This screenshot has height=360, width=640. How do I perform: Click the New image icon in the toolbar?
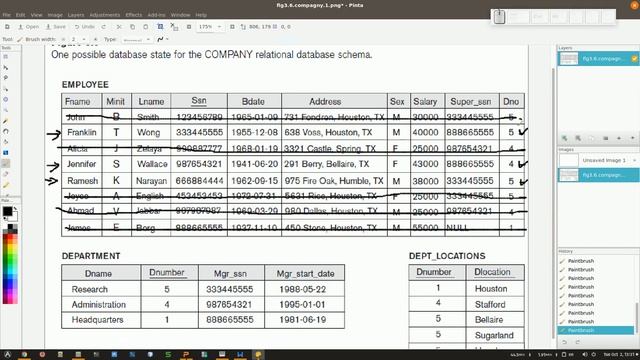[x=7, y=27]
